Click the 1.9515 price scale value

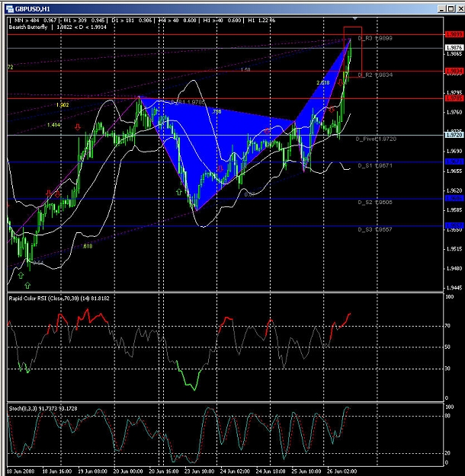click(x=454, y=249)
